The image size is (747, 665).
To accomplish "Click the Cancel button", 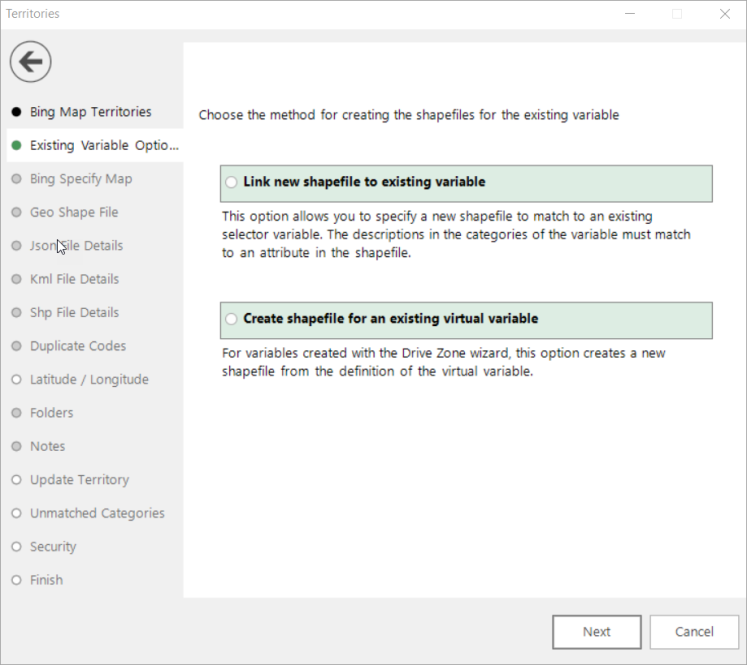I will [x=694, y=632].
